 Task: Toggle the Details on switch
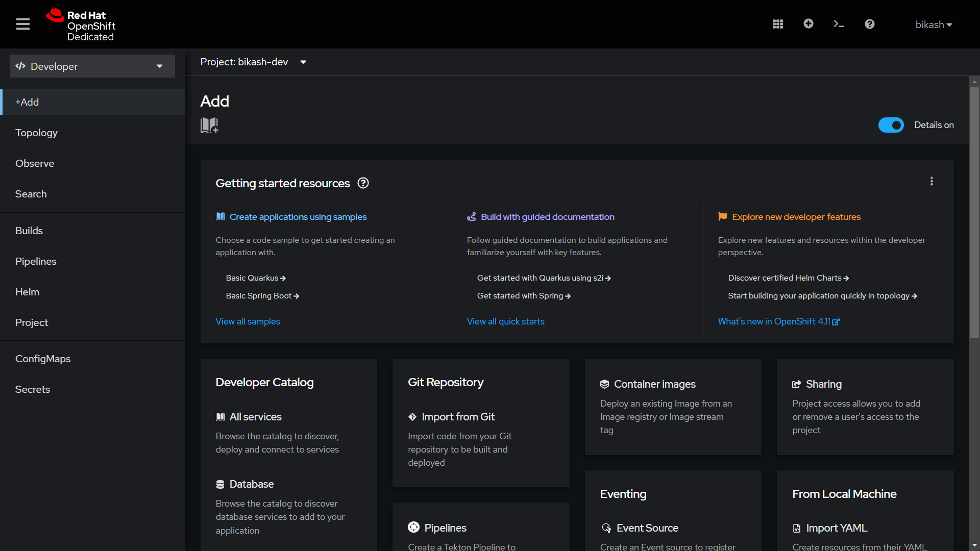click(891, 125)
